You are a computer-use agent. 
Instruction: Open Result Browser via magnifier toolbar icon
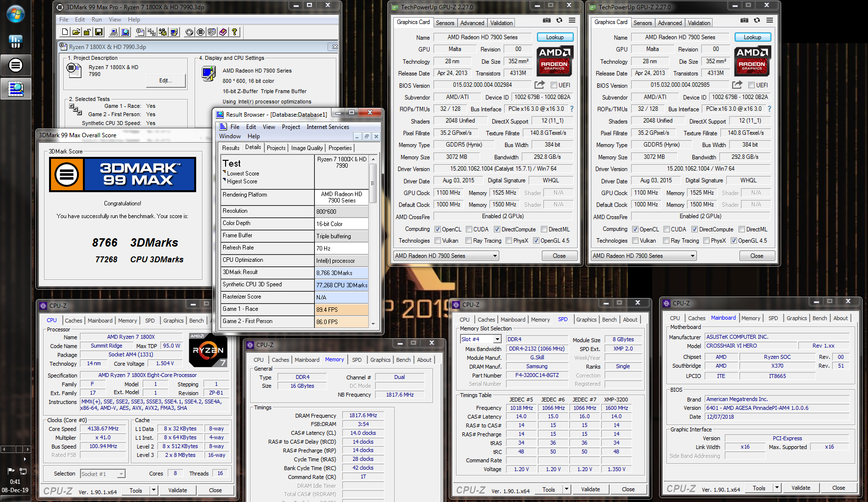tap(125, 32)
